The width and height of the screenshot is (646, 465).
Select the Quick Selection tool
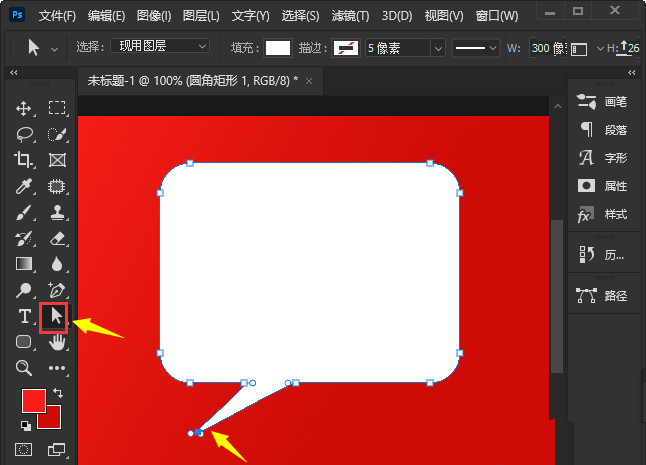(x=57, y=134)
